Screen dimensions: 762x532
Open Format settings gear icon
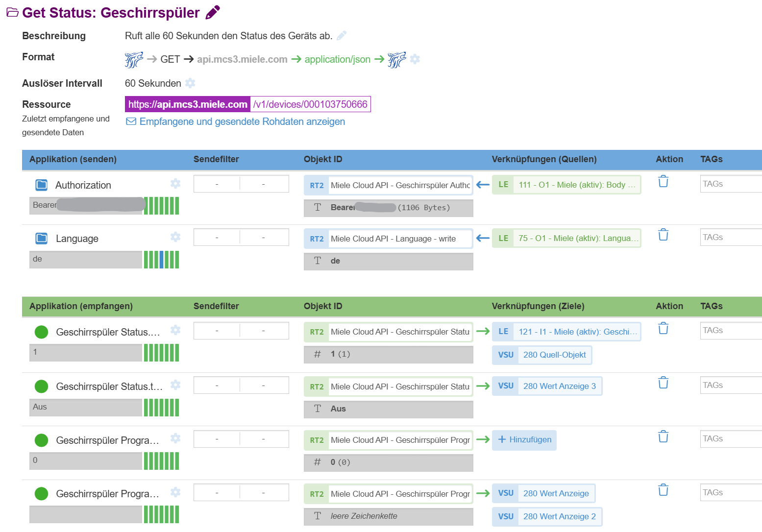pos(415,59)
